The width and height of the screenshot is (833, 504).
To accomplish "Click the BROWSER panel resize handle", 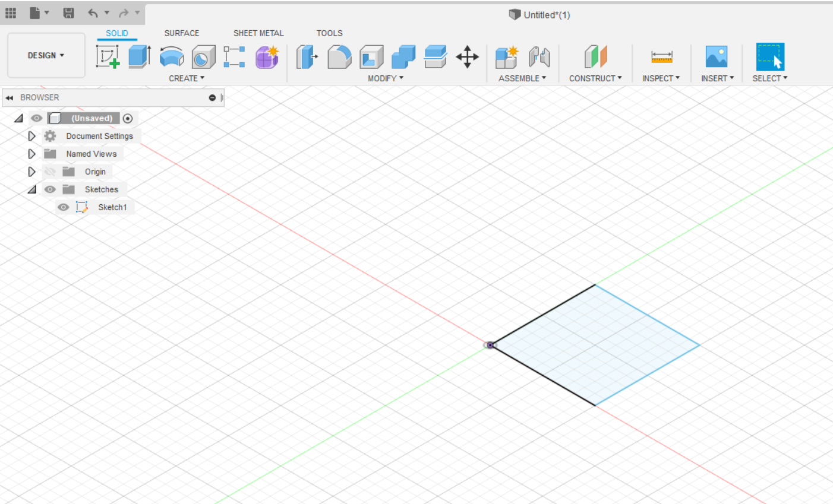I will point(222,97).
